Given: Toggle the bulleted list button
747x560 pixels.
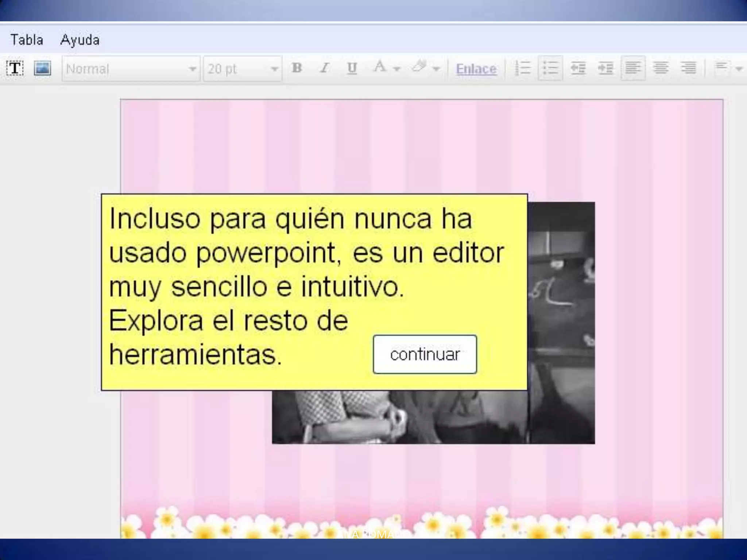Looking at the screenshot, I should [x=550, y=68].
